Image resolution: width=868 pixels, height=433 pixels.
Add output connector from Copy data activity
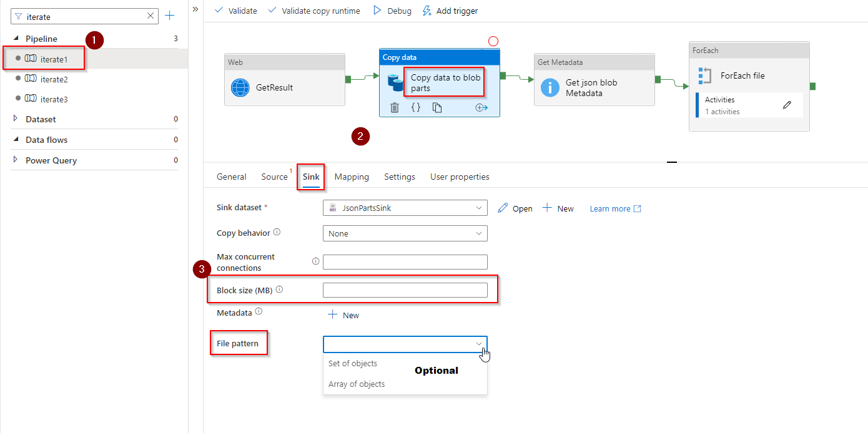coord(481,107)
